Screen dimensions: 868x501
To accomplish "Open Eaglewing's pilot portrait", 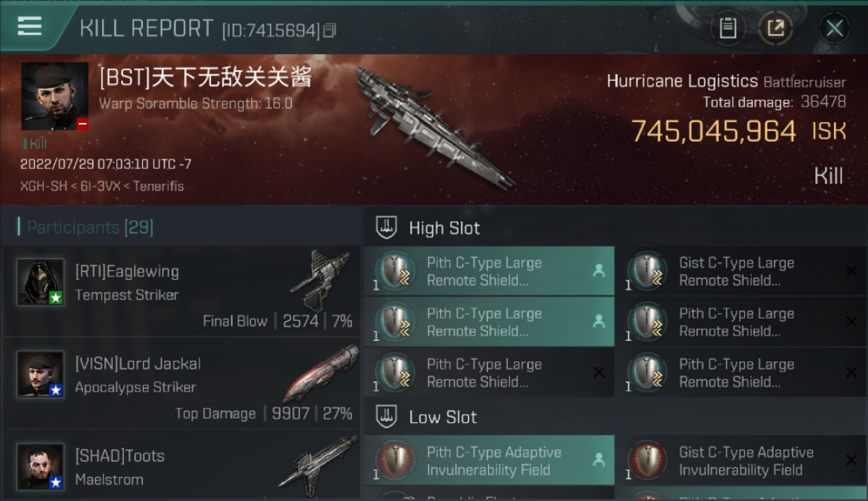I will (41, 282).
